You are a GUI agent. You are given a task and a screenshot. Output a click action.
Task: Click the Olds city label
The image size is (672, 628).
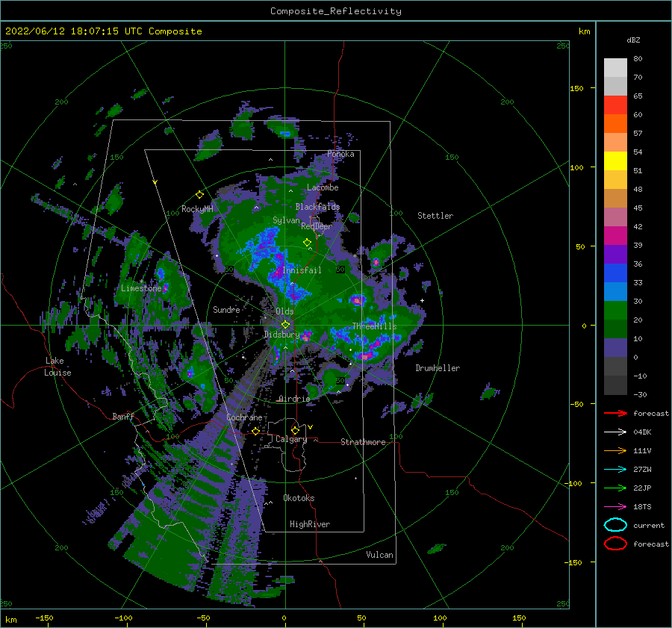tap(284, 311)
